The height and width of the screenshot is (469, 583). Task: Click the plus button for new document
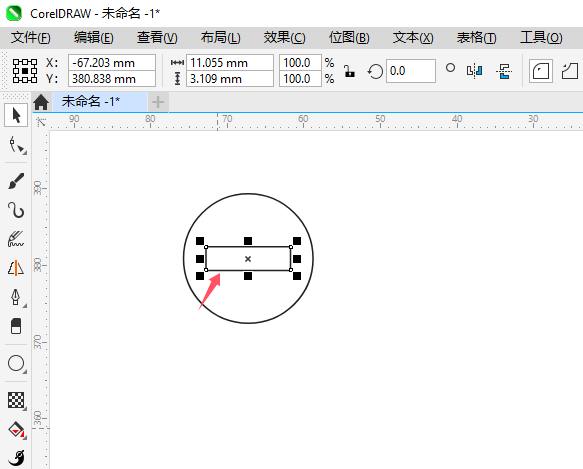tap(158, 102)
